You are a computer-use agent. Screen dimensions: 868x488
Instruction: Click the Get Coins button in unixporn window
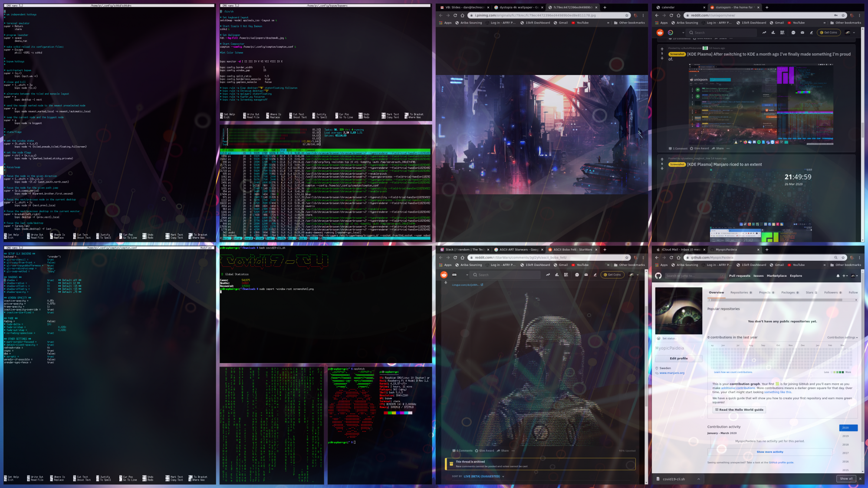[828, 33]
